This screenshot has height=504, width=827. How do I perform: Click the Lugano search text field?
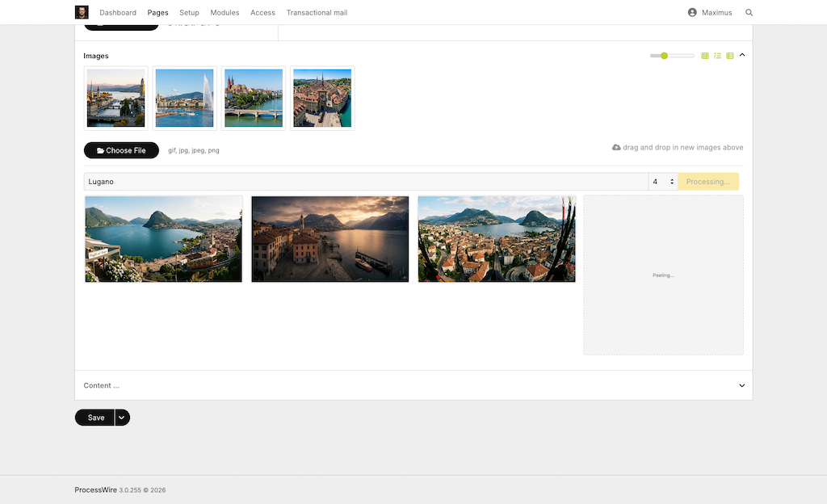click(x=365, y=182)
